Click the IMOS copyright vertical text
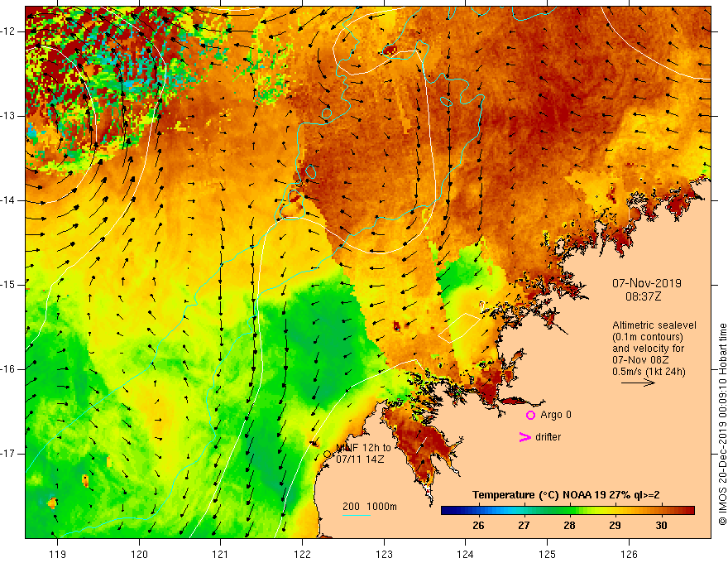 point(722,425)
